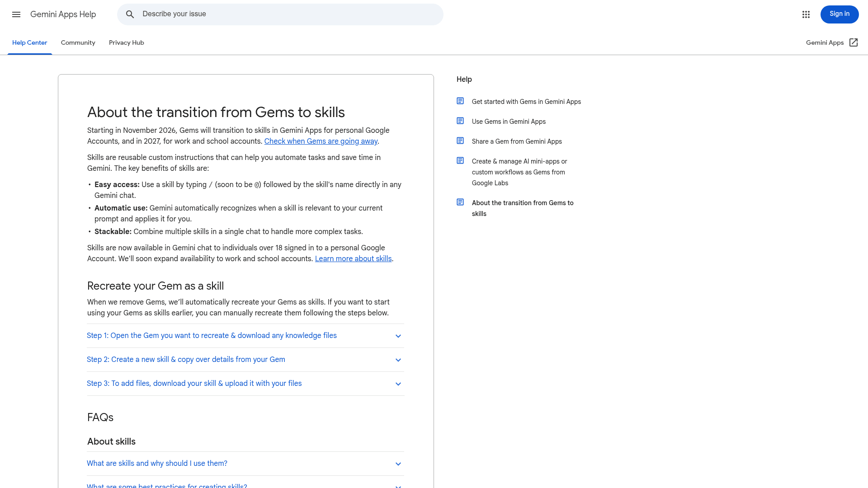Screen dimensions: 868x488
Task: Focus the Describe your issue search field
Action: [x=280, y=14]
